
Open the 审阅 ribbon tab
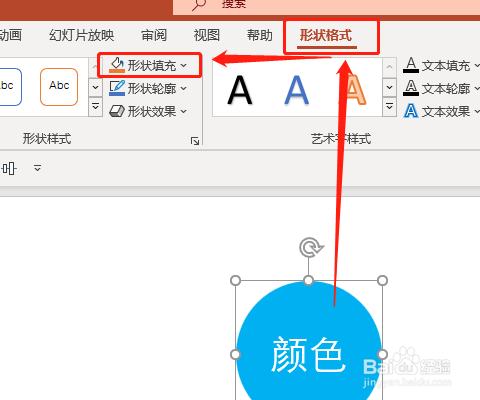coord(154,35)
